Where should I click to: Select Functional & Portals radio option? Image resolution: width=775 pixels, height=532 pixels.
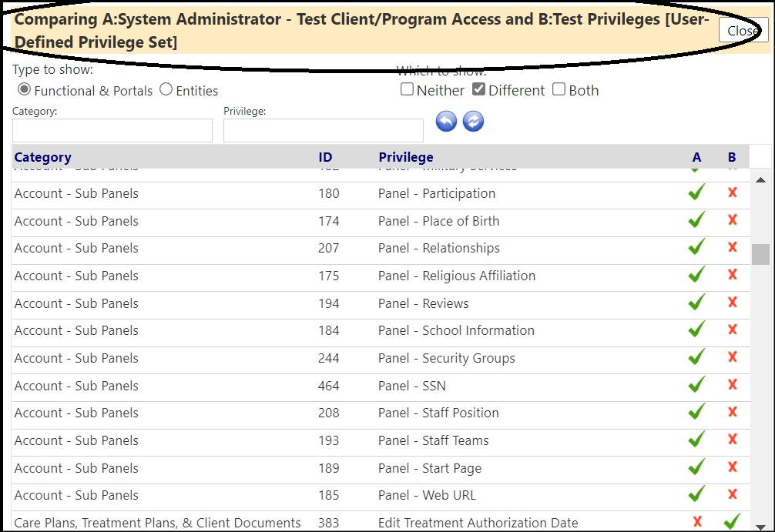click(24, 89)
